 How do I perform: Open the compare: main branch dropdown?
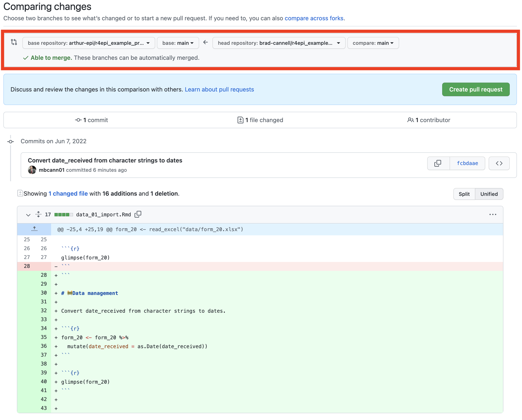pyautogui.click(x=373, y=43)
